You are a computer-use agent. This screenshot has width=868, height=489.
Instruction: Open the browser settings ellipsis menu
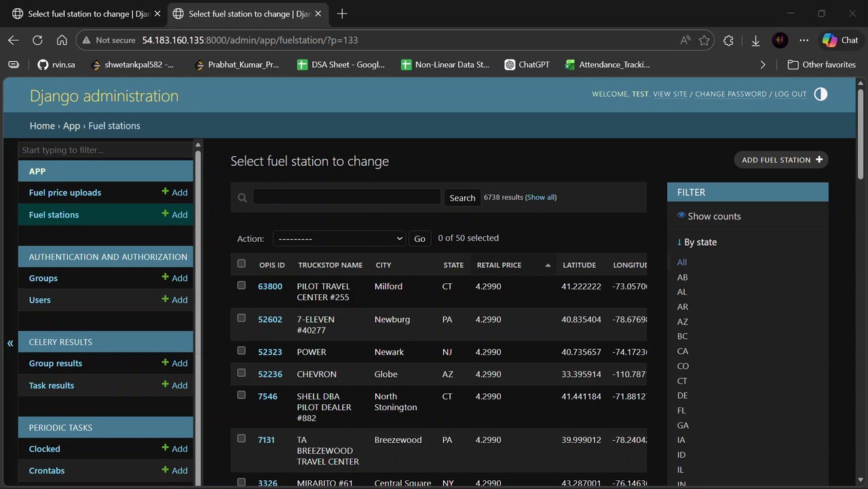coord(804,40)
